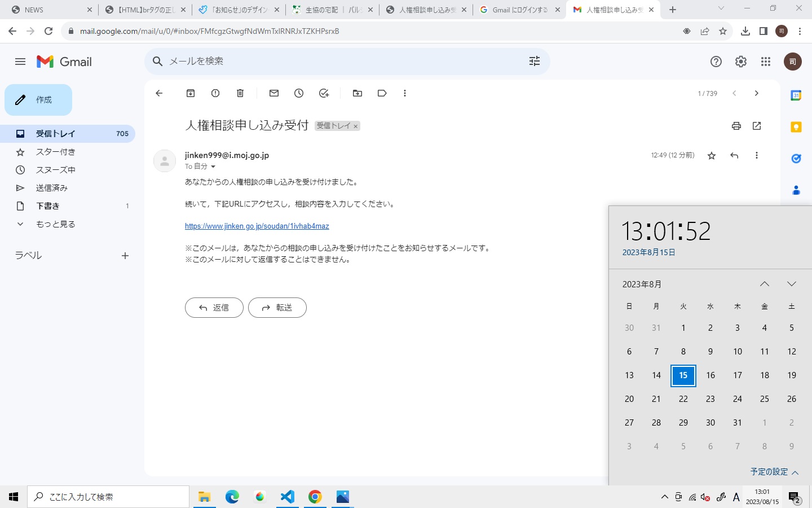Image resolution: width=812 pixels, height=508 pixels.
Task: Expand もっと見る in the sidebar
Action: [x=55, y=224]
